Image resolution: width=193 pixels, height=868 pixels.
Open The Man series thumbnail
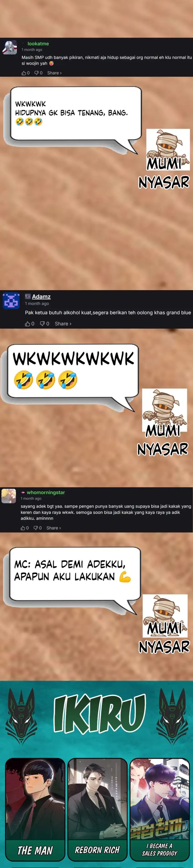[35, 814]
